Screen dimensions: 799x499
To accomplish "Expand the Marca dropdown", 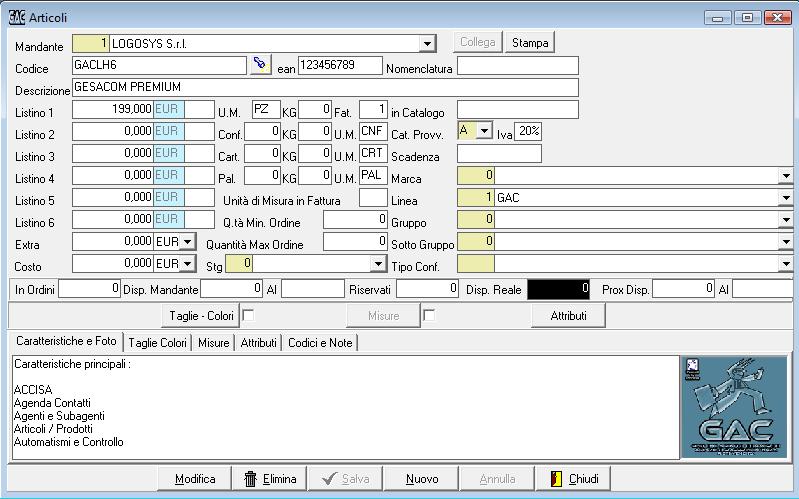I will click(786, 176).
